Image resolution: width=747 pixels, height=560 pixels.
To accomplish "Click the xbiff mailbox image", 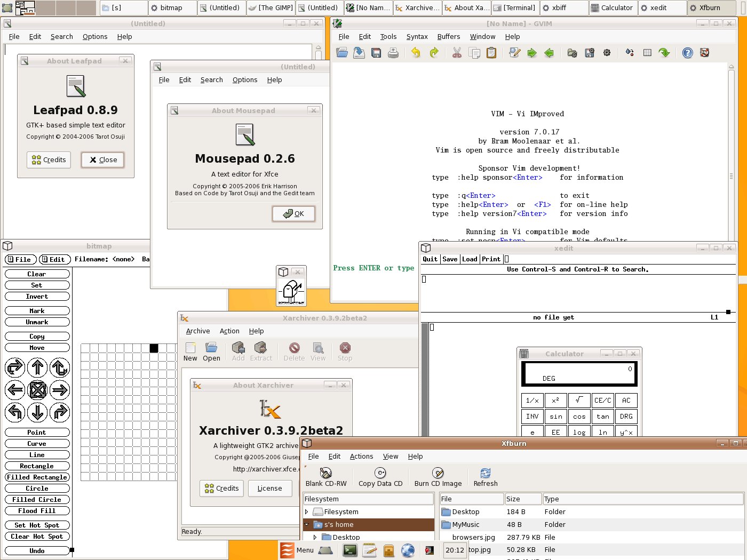I will (x=291, y=292).
